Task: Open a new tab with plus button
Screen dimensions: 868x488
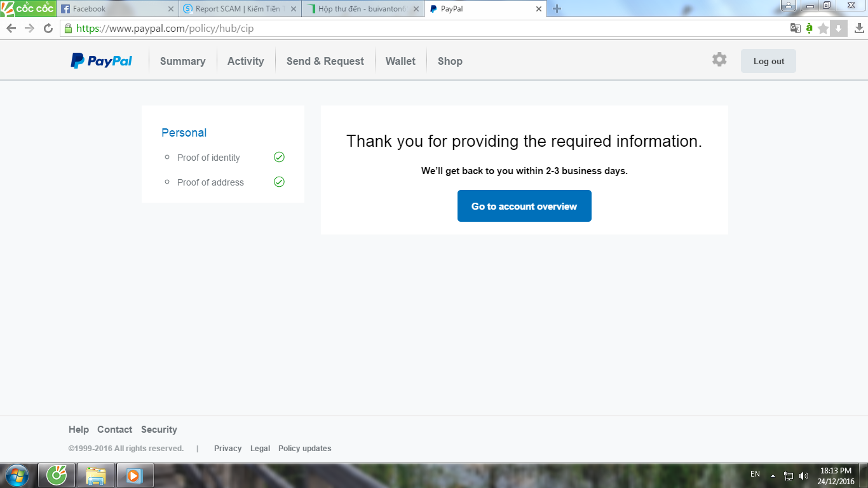Action: click(x=557, y=8)
